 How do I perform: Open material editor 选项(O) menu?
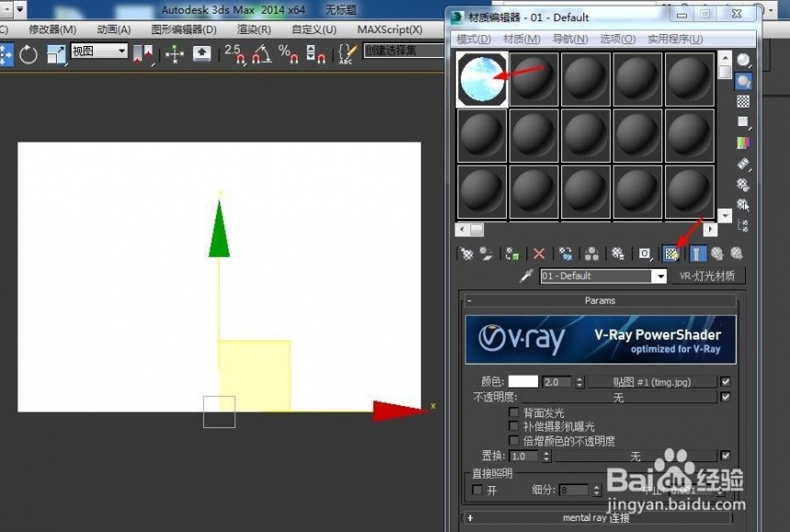pos(617,40)
